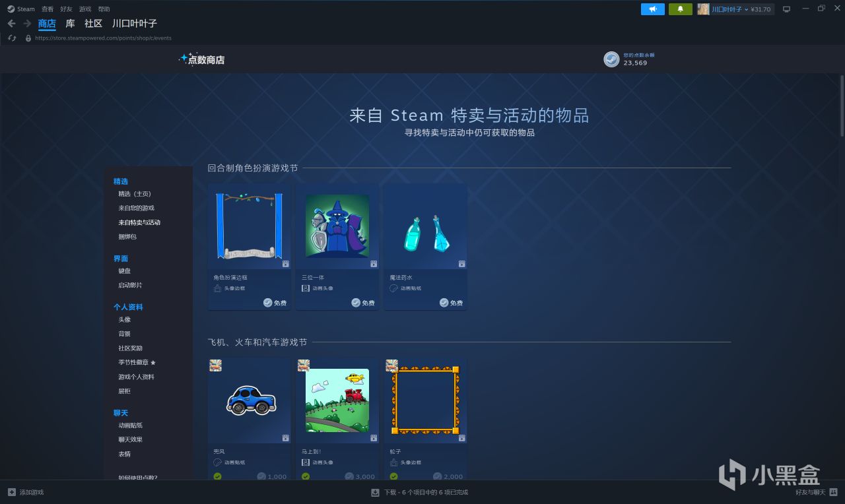Open the 展柜 category
Viewport: 845px width, 504px height.
[x=125, y=391]
